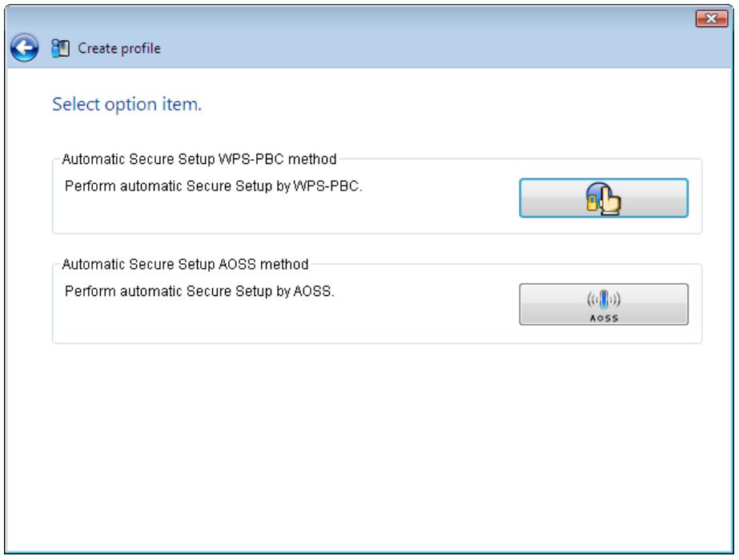Click 'Perform automatic Secure Setup by AOSS.' text
The height and width of the screenshot is (560, 739).
coord(199,291)
